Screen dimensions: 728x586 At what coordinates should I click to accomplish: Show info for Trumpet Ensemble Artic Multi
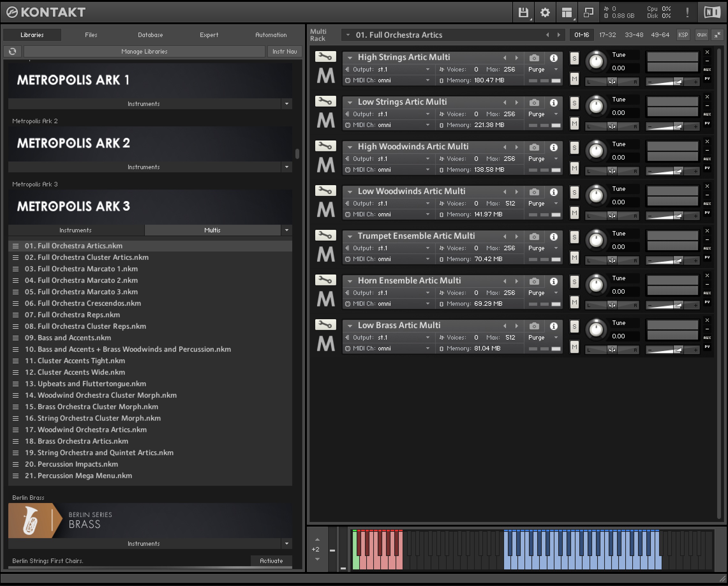pyautogui.click(x=554, y=237)
